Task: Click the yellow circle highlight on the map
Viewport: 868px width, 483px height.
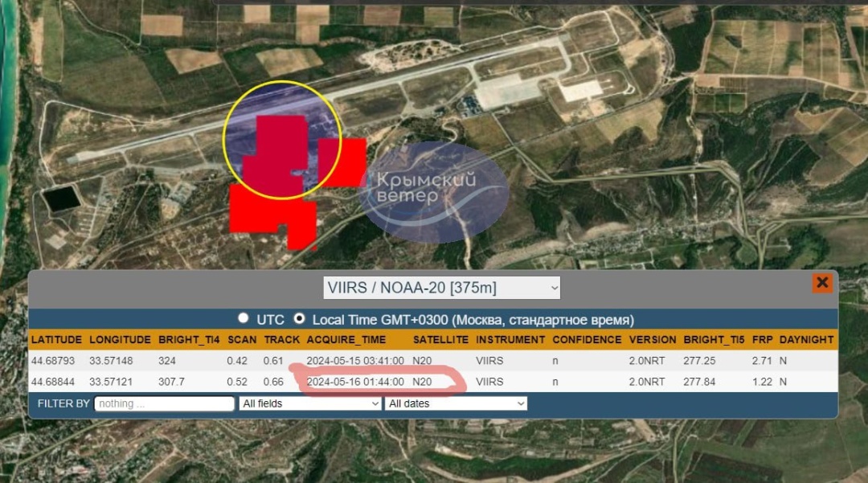Action: (x=283, y=138)
